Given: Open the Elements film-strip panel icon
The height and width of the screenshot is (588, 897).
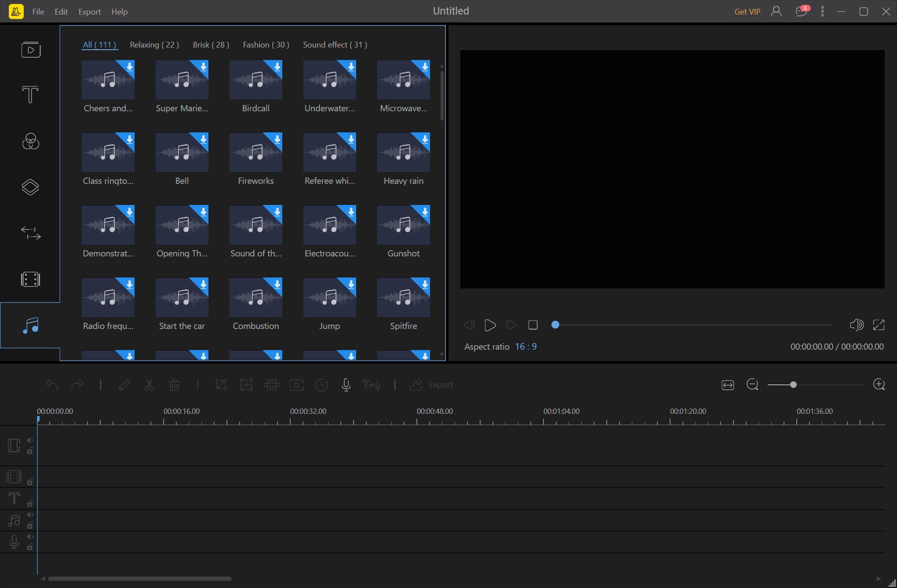Looking at the screenshot, I should 30,279.
